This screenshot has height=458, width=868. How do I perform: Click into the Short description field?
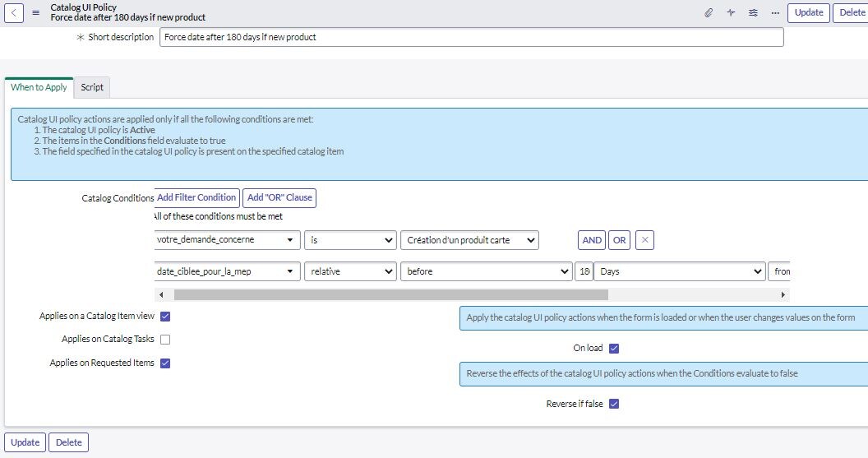(x=471, y=37)
